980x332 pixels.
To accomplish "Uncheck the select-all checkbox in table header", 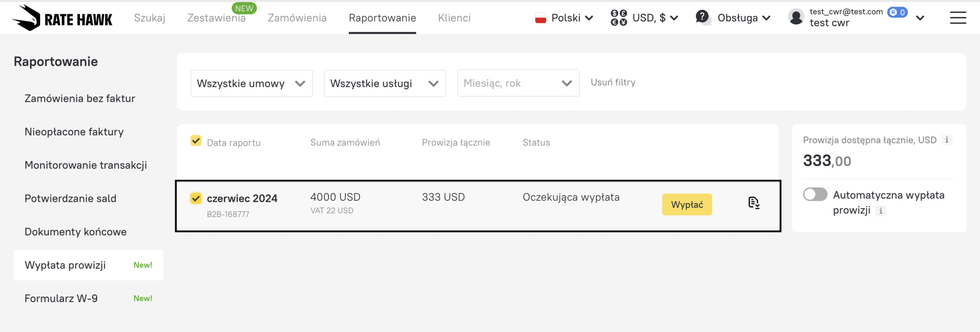I will tap(196, 141).
